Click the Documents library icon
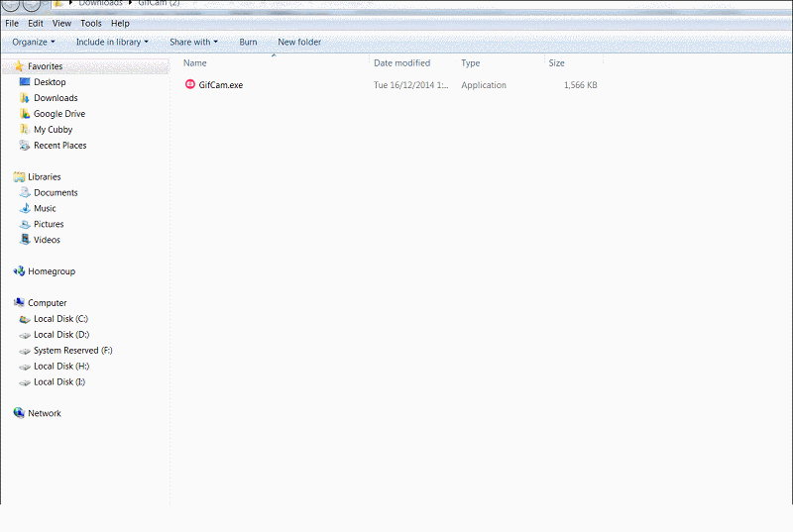The image size is (793, 532). [x=25, y=192]
